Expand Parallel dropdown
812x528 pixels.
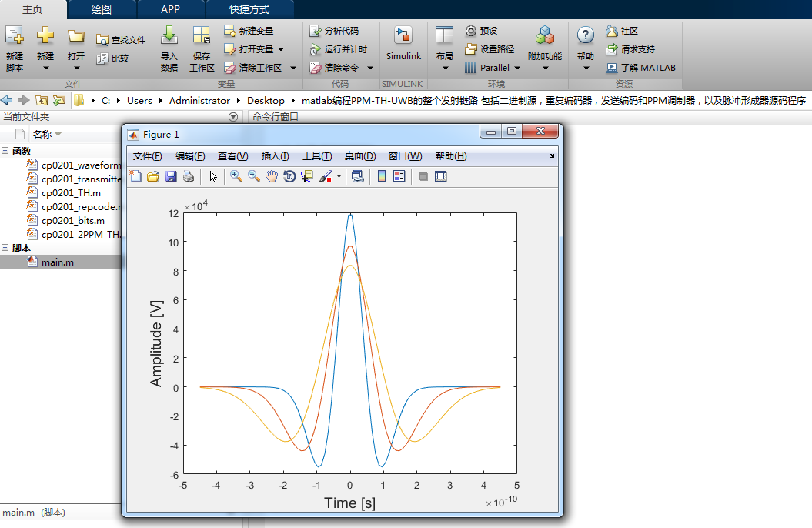[516, 68]
